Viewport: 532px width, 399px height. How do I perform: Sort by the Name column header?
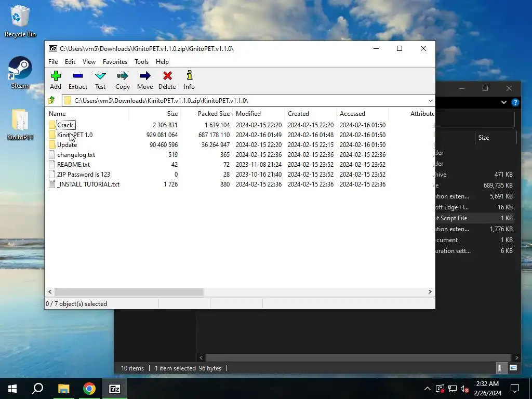tap(87, 114)
